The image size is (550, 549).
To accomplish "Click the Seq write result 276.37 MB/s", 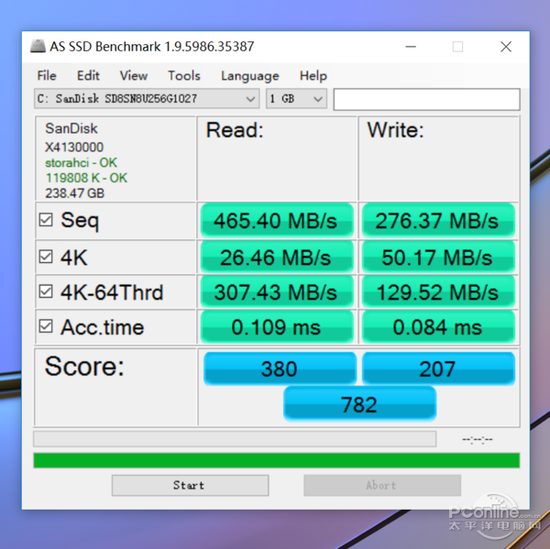I will [438, 221].
